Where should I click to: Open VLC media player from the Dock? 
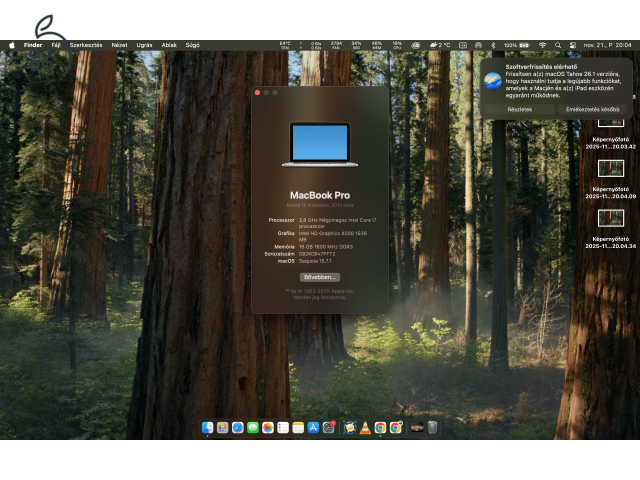coord(365,427)
